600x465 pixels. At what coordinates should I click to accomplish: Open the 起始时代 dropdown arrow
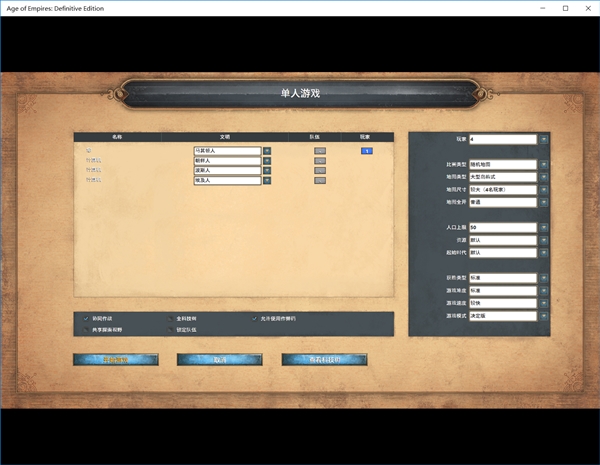tap(544, 253)
